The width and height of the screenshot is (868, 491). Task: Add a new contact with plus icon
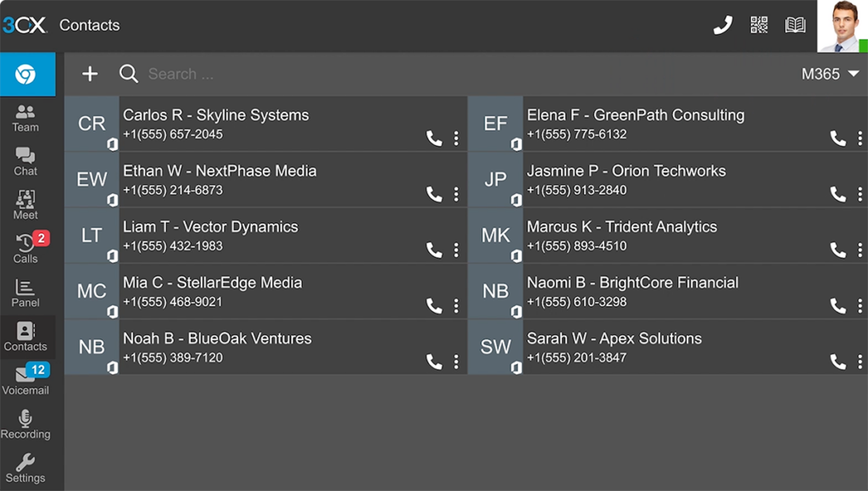(90, 74)
